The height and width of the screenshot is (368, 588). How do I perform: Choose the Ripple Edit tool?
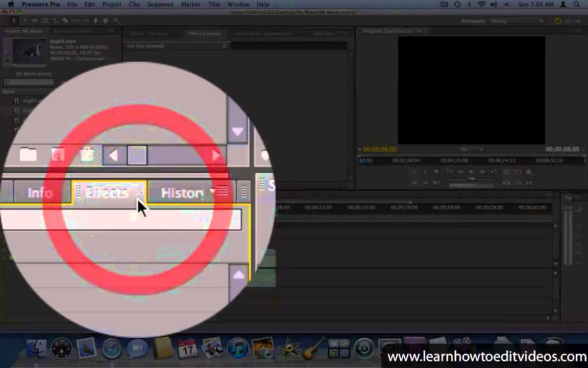[35, 20]
